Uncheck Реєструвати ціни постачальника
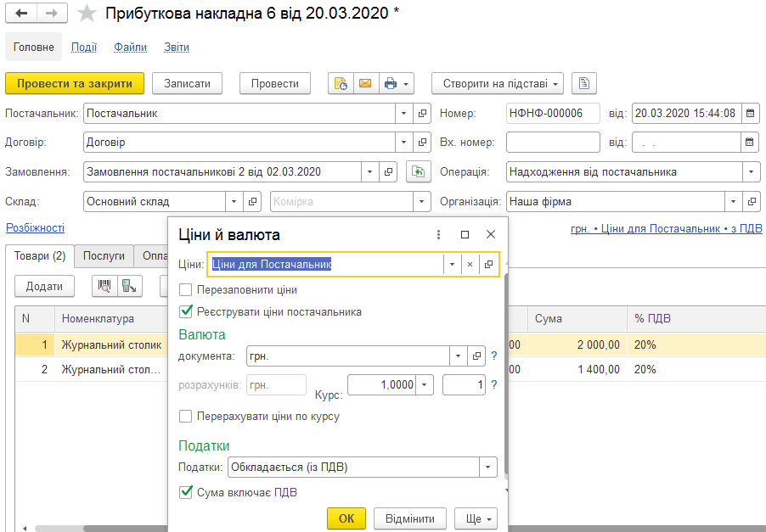The width and height of the screenshot is (766, 532). click(x=186, y=311)
